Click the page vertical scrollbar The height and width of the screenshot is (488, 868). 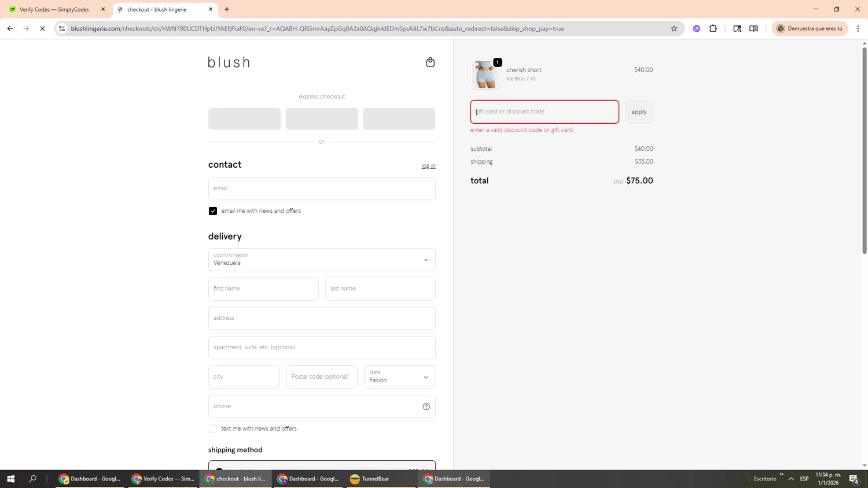tap(865, 150)
